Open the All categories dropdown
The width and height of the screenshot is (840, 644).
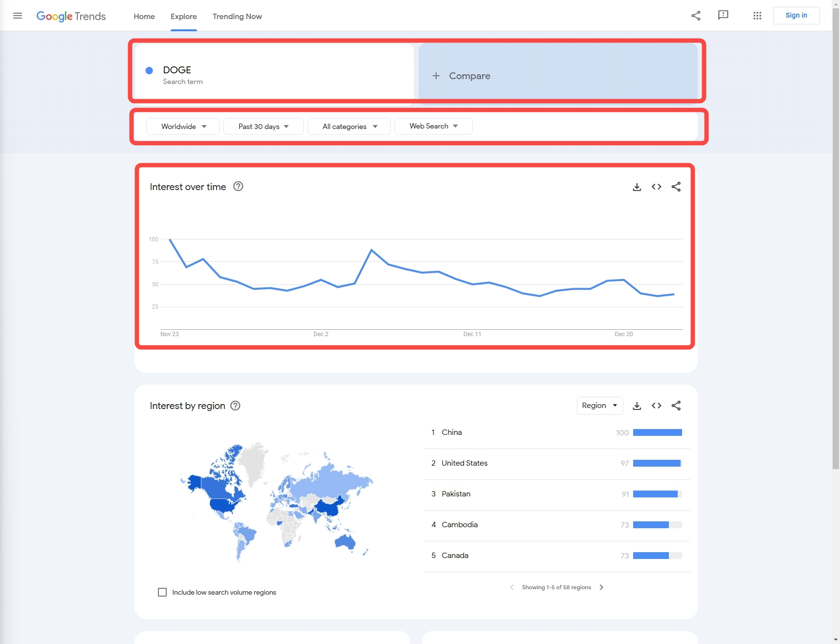[x=349, y=126]
